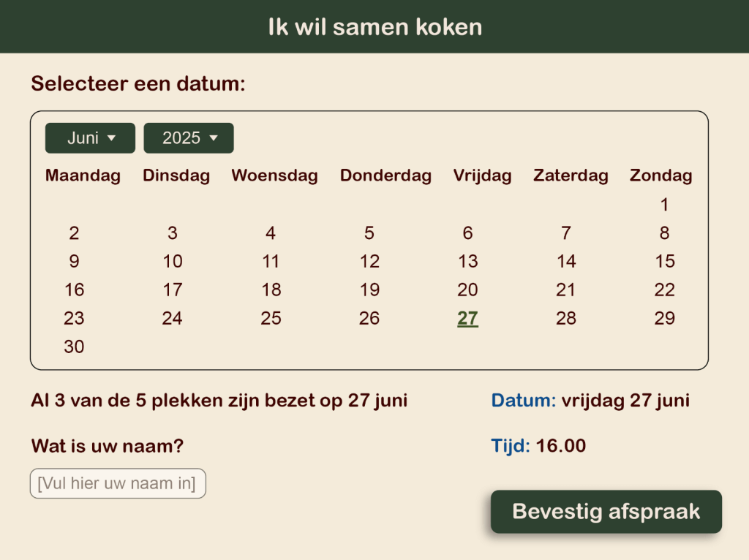Click date 13 under Vrijdag
The width and height of the screenshot is (749, 560).
click(467, 262)
